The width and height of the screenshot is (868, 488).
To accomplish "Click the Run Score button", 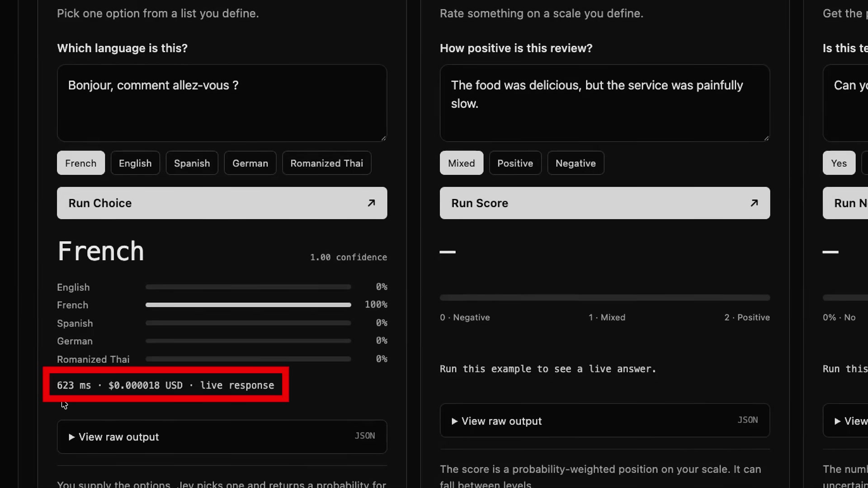I will (x=605, y=203).
